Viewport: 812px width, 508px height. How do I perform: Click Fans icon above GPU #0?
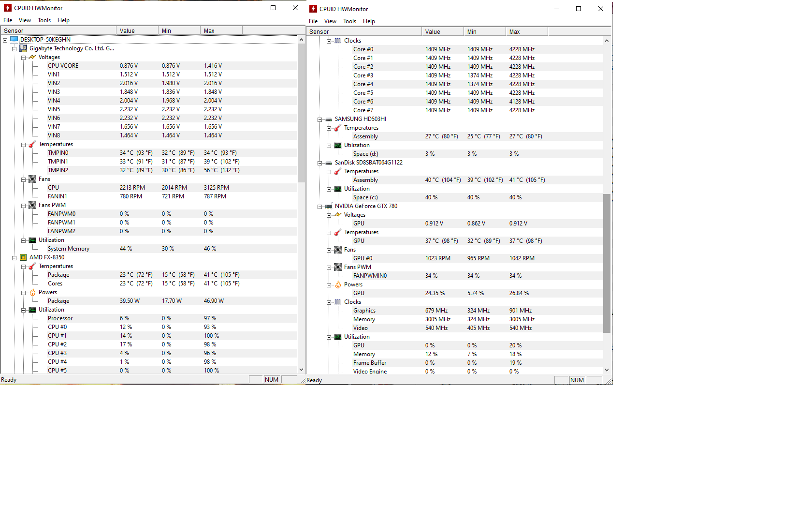pos(338,250)
